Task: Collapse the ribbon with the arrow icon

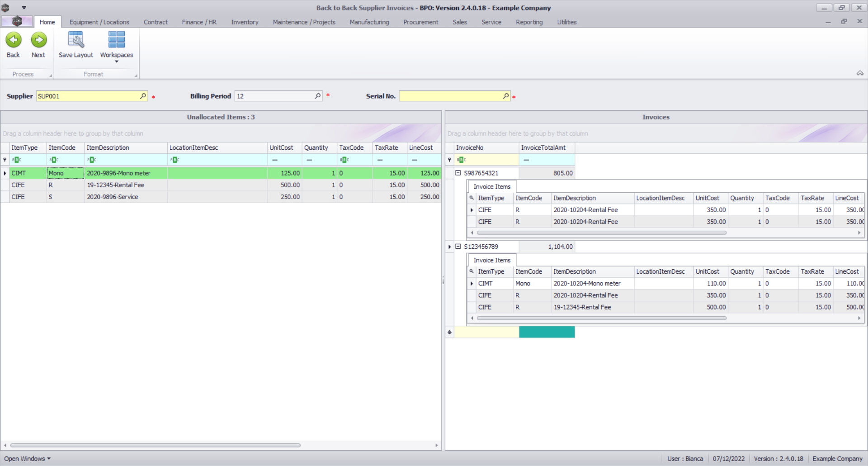Action: (859, 73)
